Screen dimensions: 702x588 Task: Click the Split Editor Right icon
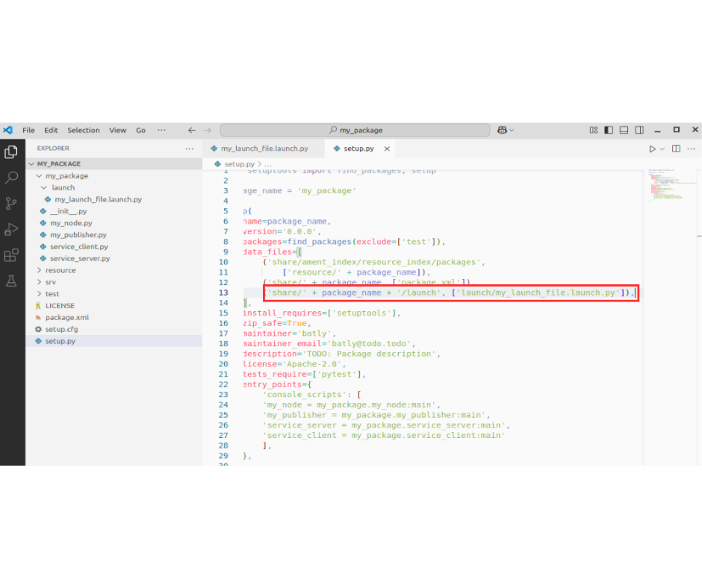(676, 148)
